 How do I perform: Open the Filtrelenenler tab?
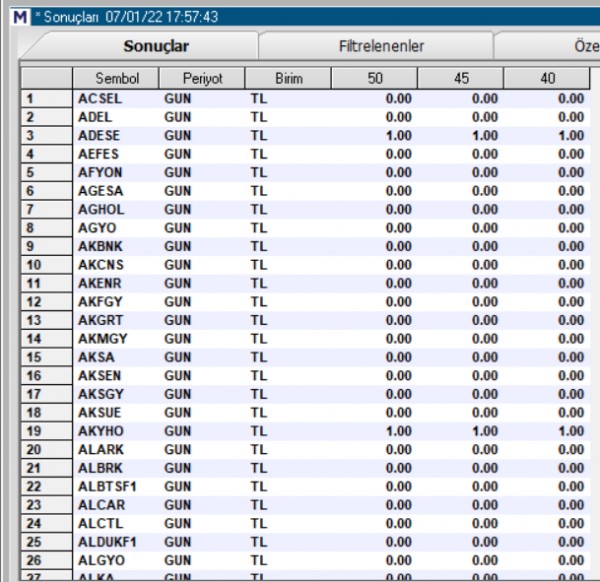pyautogui.click(x=382, y=46)
